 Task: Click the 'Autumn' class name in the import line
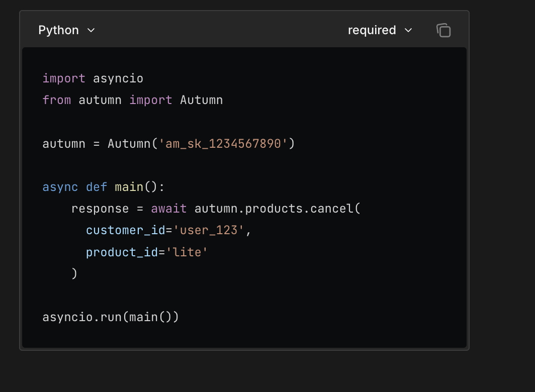[x=201, y=100]
